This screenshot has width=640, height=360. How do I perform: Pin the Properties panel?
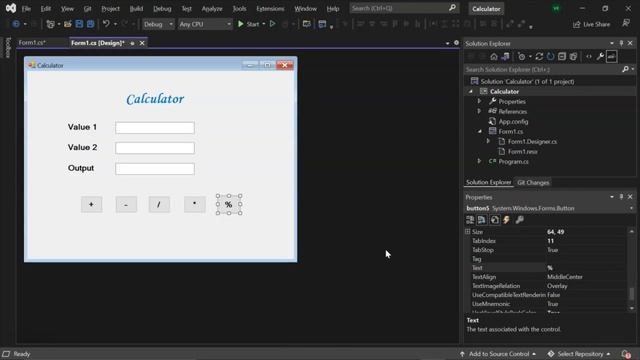click(621, 197)
